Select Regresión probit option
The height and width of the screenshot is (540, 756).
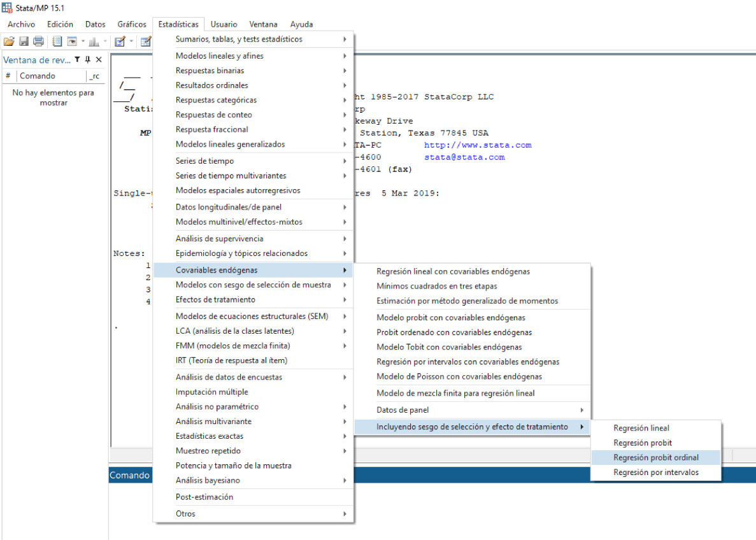(x=656, y=443)
